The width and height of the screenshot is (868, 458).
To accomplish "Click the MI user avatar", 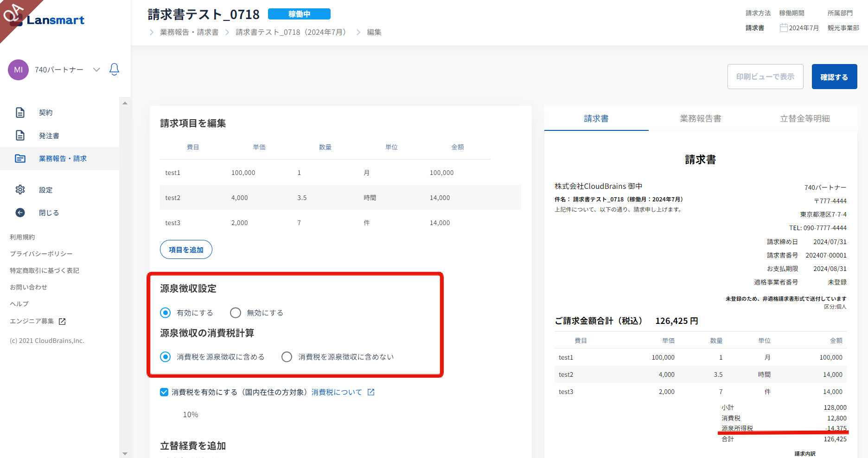I will pos(19,70).
